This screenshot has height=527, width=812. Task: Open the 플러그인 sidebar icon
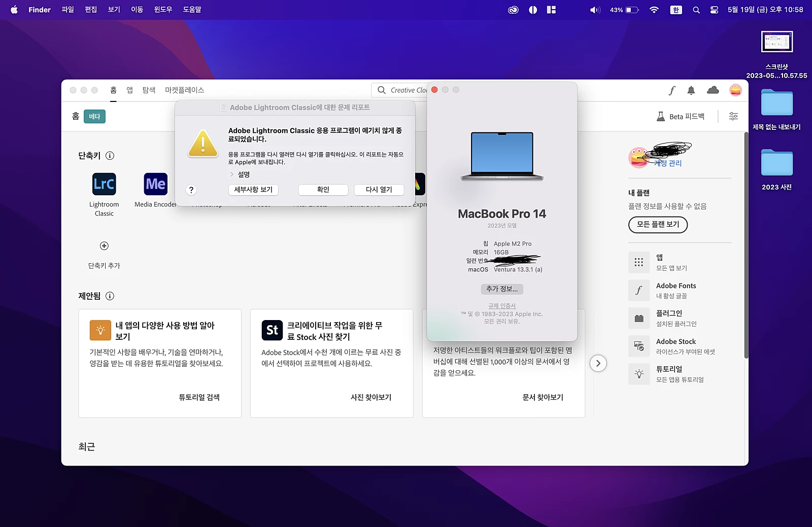click(x=639, y=318)
